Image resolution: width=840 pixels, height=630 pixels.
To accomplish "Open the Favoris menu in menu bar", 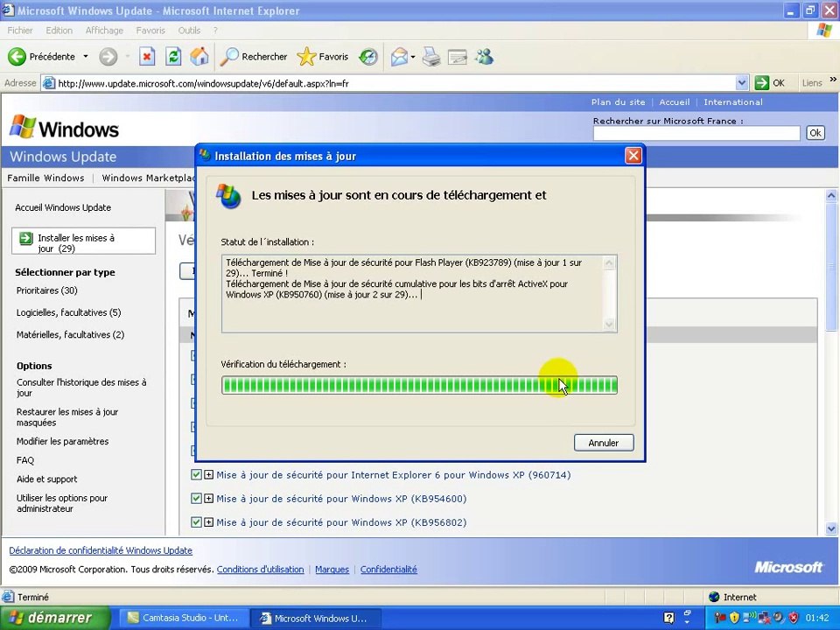I will (x=150, y=31).
